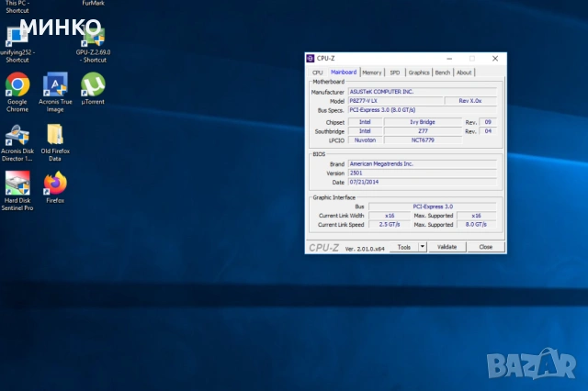Select the P8Z77-V LX model value
This screenshot has height=391, width=588.
tap(395, 101)
